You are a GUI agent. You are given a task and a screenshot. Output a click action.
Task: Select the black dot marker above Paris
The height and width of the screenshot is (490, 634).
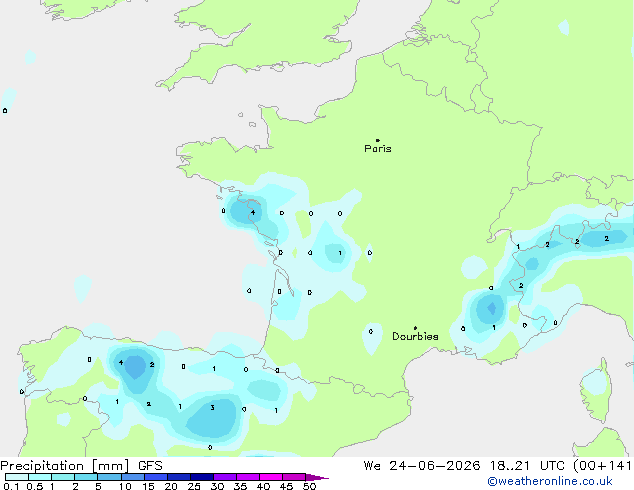coord(378,140)
